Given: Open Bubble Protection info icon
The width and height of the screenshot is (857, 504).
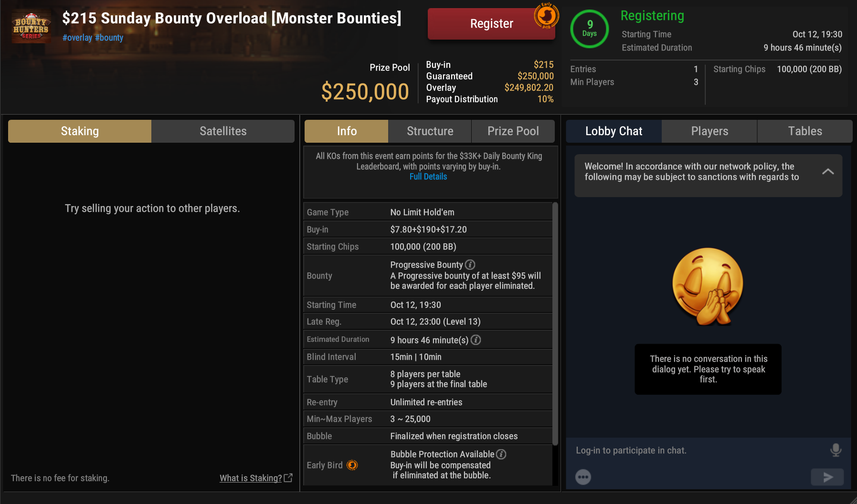Looking at the screenshot, I should point(501,454).
